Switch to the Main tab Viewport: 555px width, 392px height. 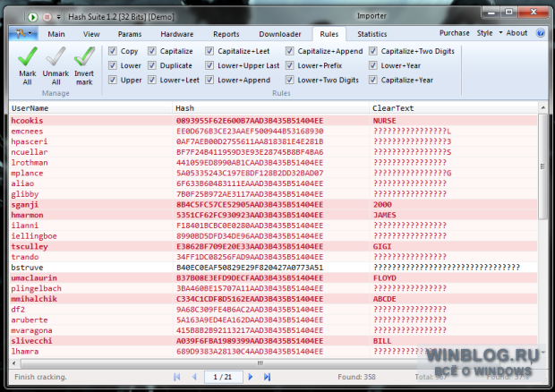tap(56, 34)
